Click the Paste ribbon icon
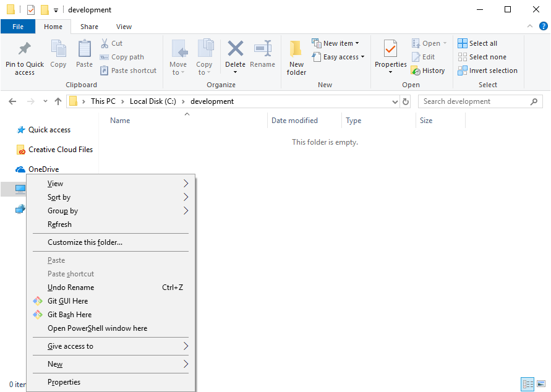 tap(84, 48)
